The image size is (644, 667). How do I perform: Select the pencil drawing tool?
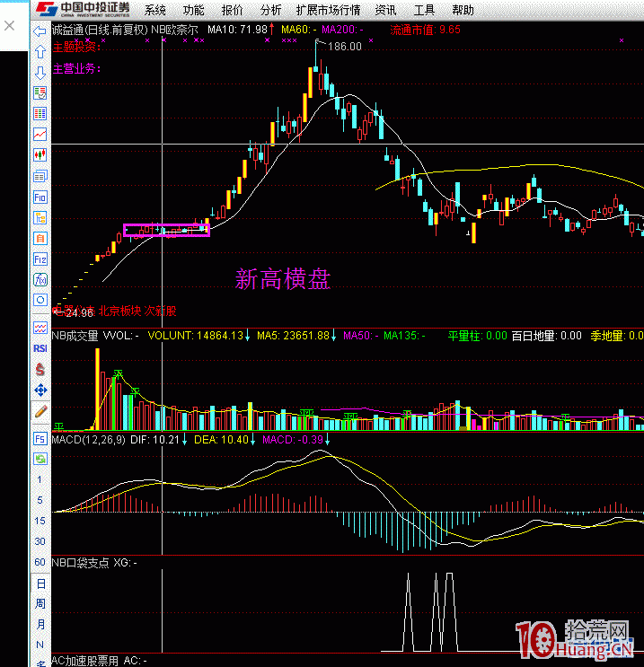tap(40, 411)
